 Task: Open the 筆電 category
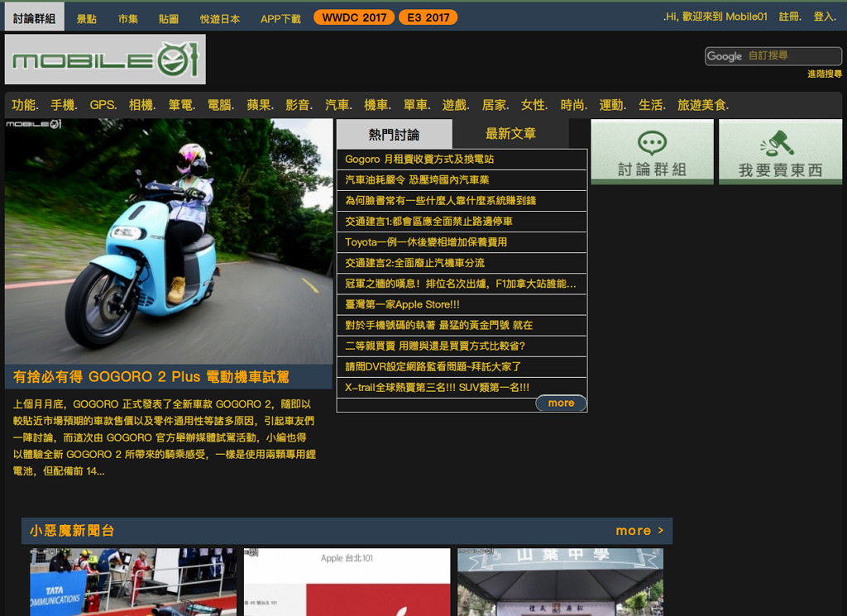181,105
